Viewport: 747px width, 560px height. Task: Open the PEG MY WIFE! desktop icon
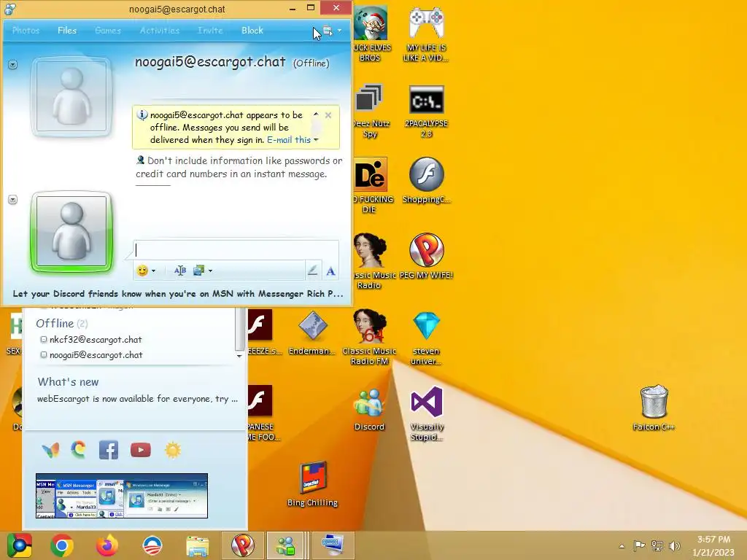[x=426, y=256]
